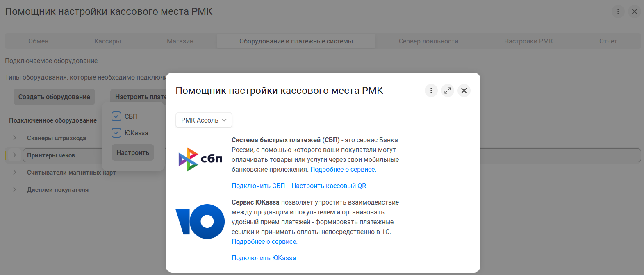This screenshot has height=275, width=644.
Task: Follow the Подключить ЮKassa link
Action: coord(264,258)
